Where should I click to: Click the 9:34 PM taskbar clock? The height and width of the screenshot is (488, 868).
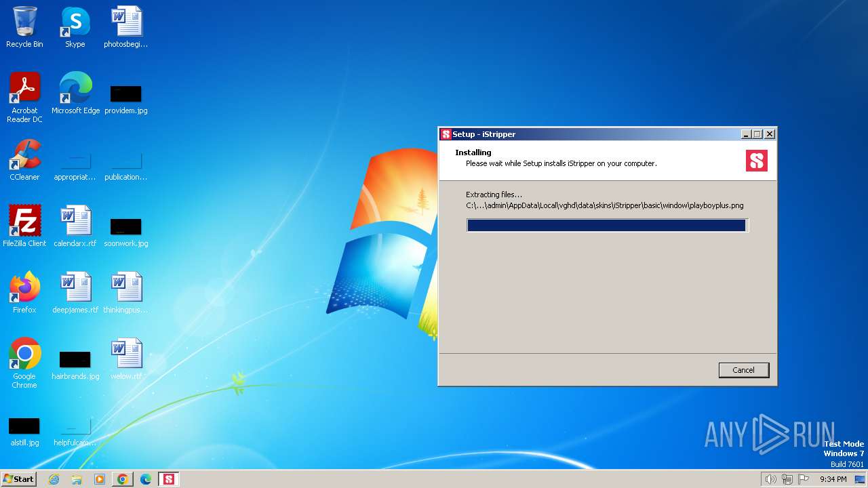click(x=833, y=479)
